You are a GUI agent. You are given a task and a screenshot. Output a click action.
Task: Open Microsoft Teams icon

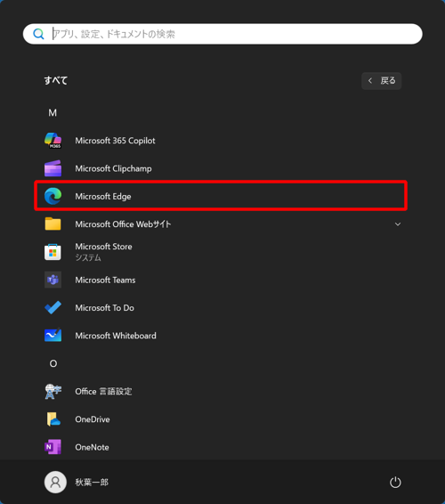pos(53,280)
